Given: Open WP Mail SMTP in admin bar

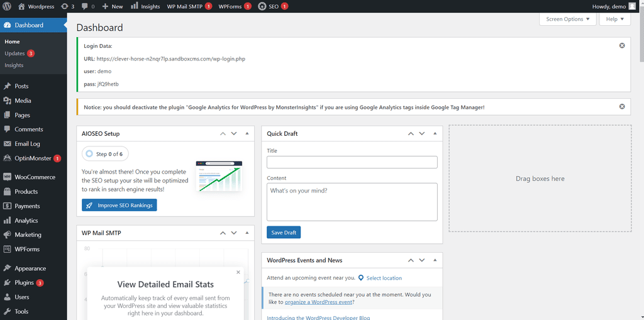Looking at the screenshot, I should point(189,6).
